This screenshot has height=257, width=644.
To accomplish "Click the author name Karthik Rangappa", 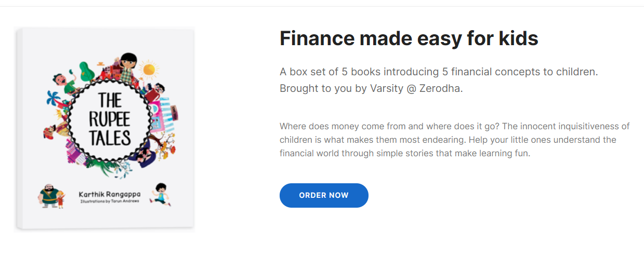I will coord(109,194).
